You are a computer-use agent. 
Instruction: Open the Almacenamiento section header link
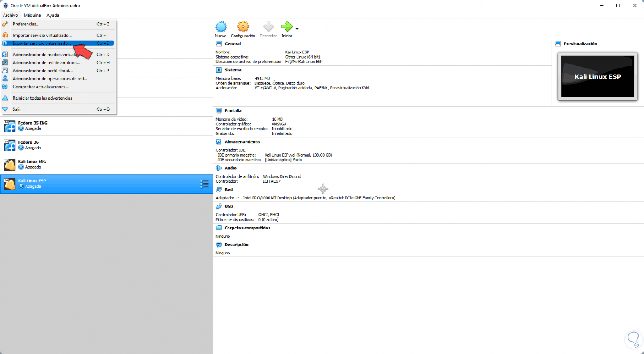[x=242, y=142]
